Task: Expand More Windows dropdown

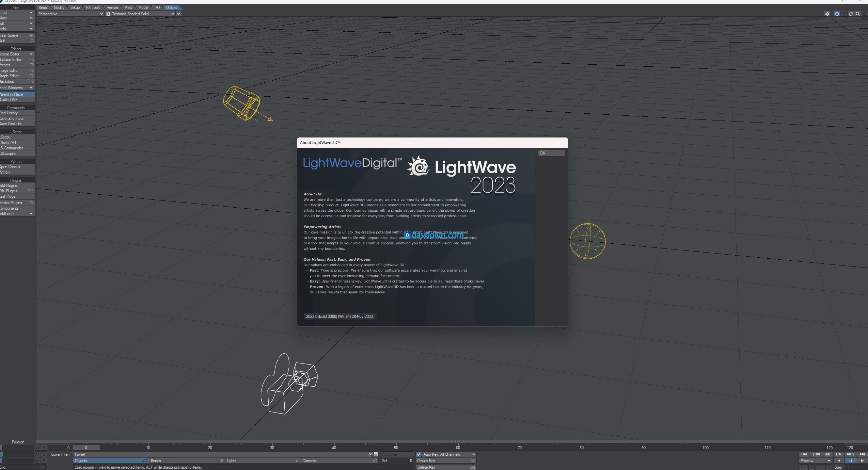Action: click(17, 88)
